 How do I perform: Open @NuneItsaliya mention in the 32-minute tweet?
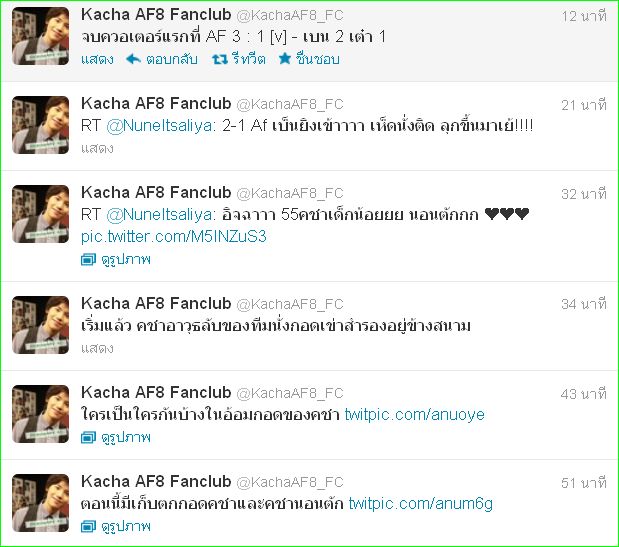coord(159,215)
